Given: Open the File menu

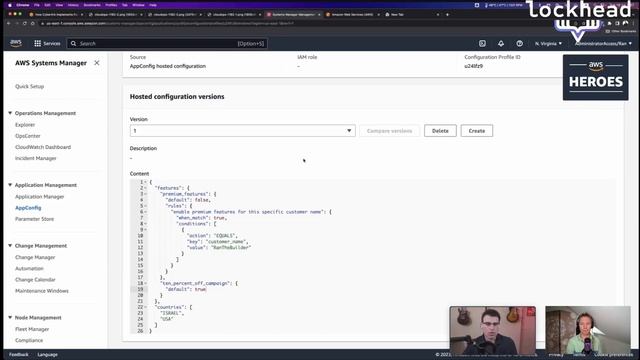Looking at the screenshot, I should tap(37, 5).
